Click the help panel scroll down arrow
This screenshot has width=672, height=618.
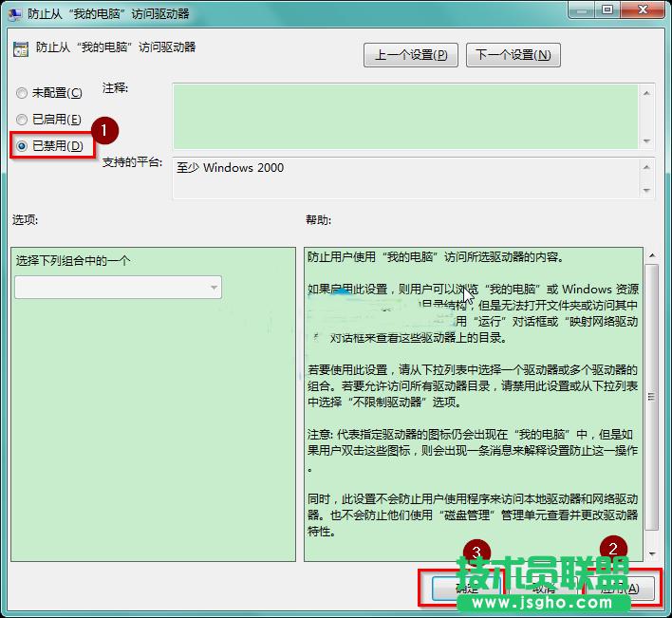(x=652, y=554)
